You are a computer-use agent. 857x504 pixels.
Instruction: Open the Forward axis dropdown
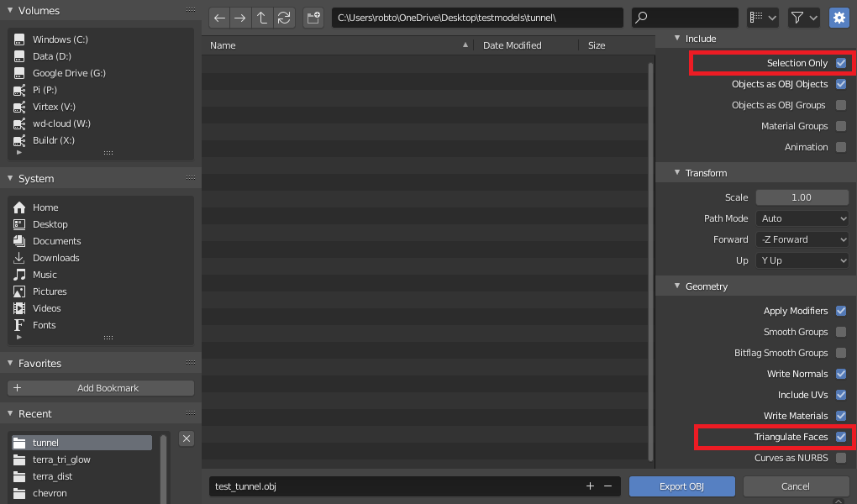tap(802, 239)
